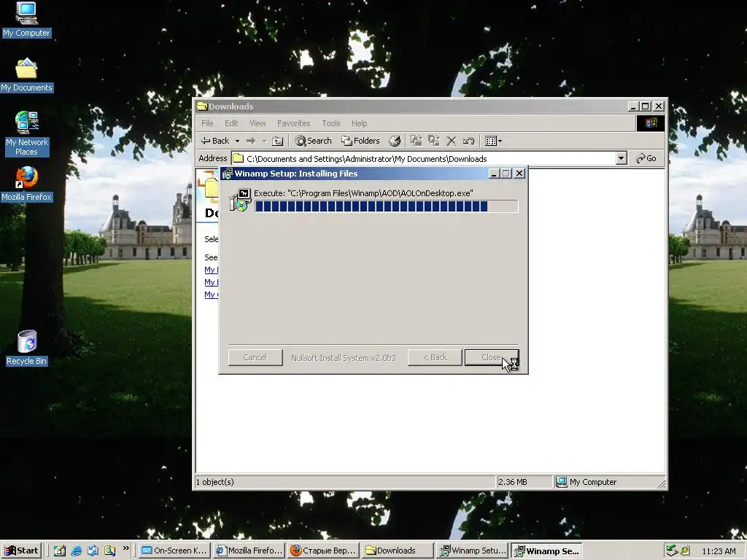This screenshot has height=560, width=747.
Task: Click the Show Desktop quick launch icon
Action: [60, 551]
